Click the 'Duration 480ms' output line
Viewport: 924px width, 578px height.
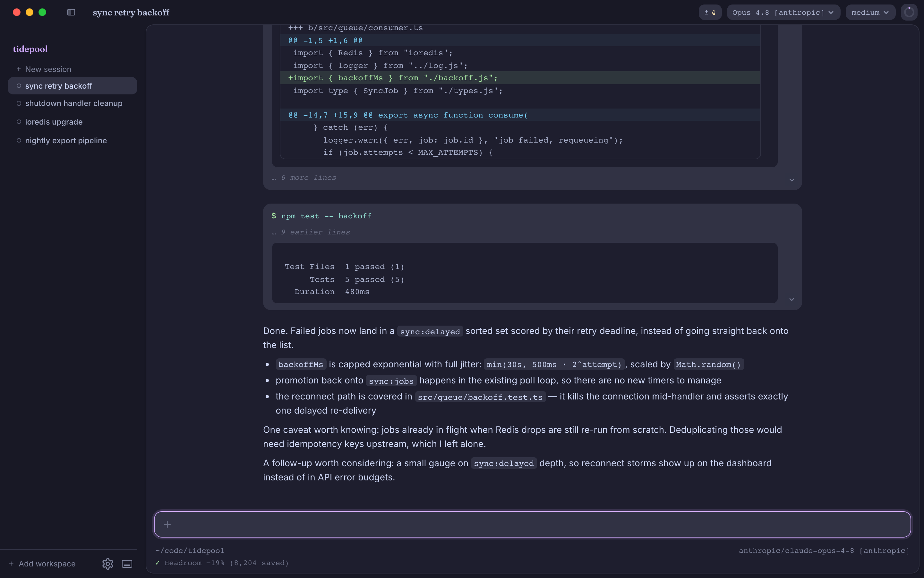332,292
